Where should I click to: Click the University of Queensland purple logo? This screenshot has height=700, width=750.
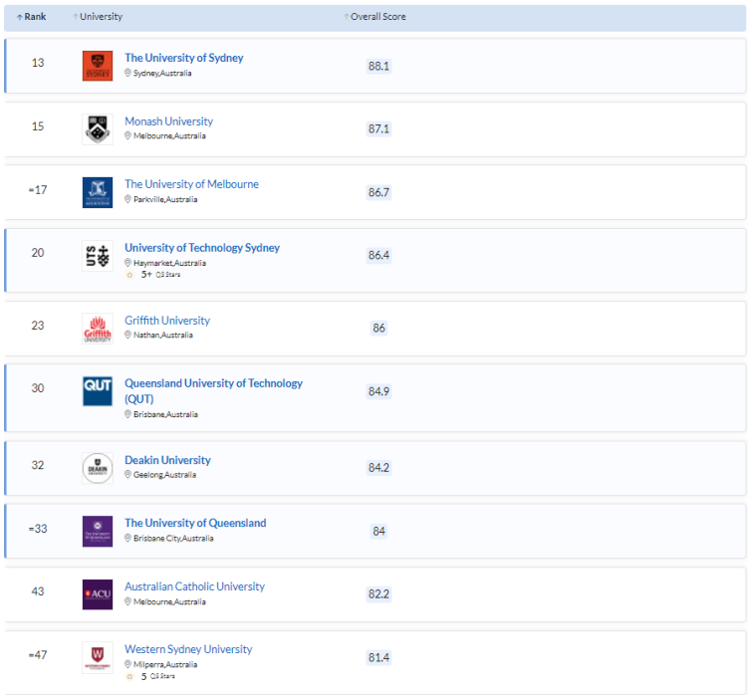coord(97,531)
